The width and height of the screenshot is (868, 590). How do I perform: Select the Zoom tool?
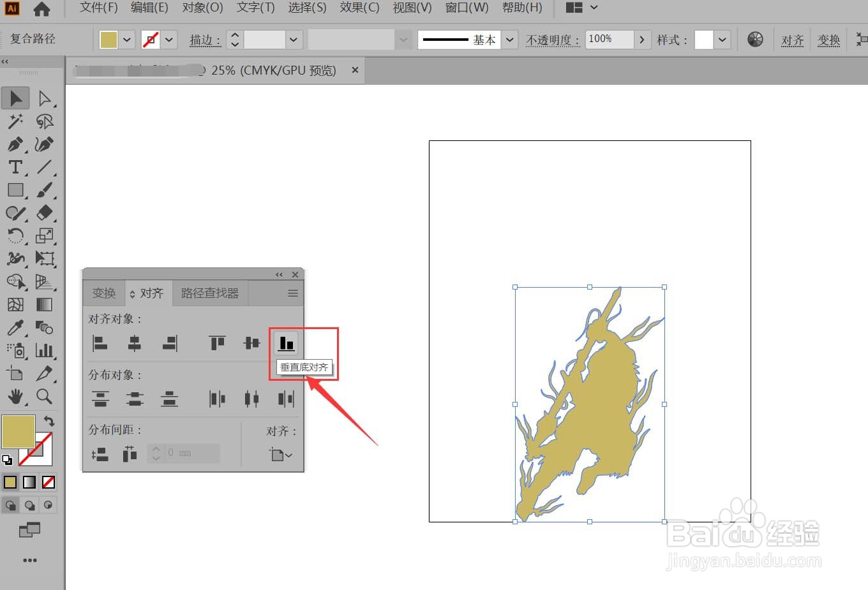click(45, 397)
